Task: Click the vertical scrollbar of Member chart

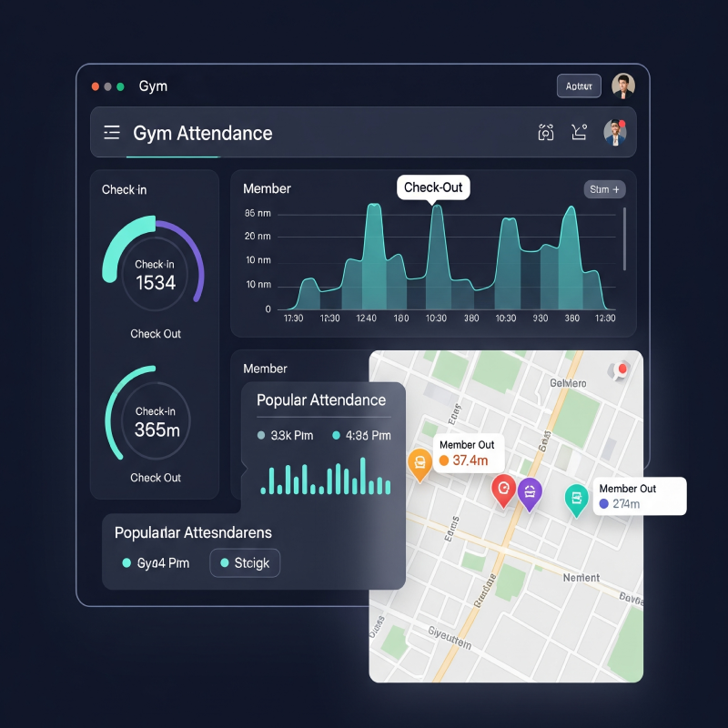Action: (624, 238)
